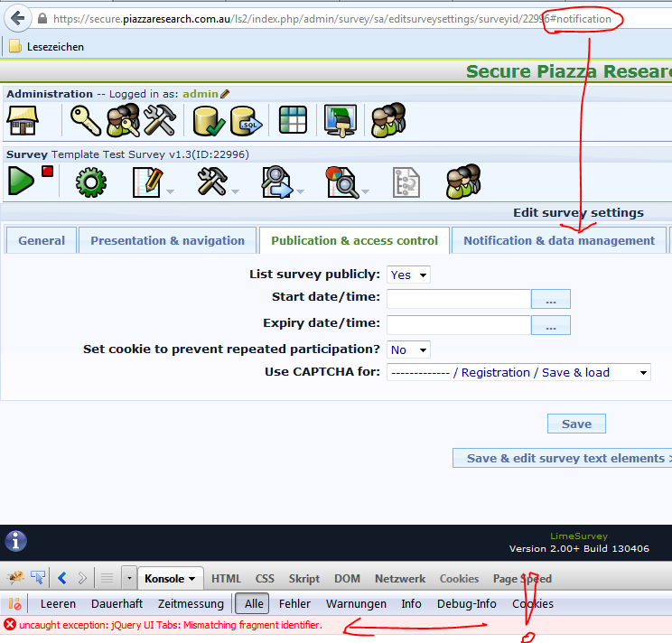
Task: Expand the Use CAPTCHA for dropdown
Action: tap(518, 372)
